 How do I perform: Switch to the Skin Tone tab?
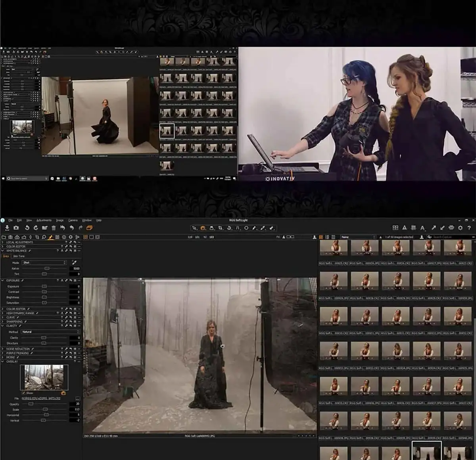tap(19, 256)
